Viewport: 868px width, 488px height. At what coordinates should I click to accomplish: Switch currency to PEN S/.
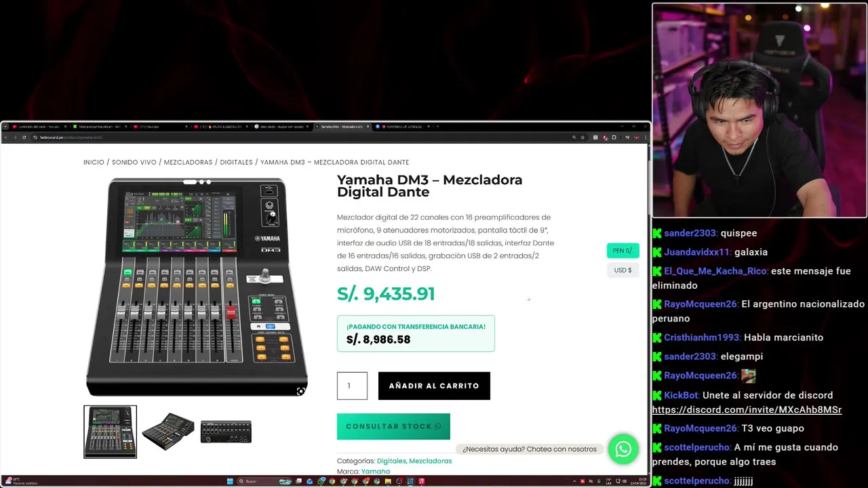[623, 250]
